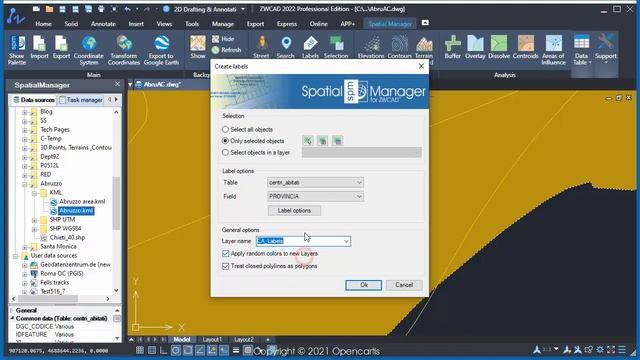640x360 pixels.
Task: Open the Street view tool
Action: pos(261,47)
